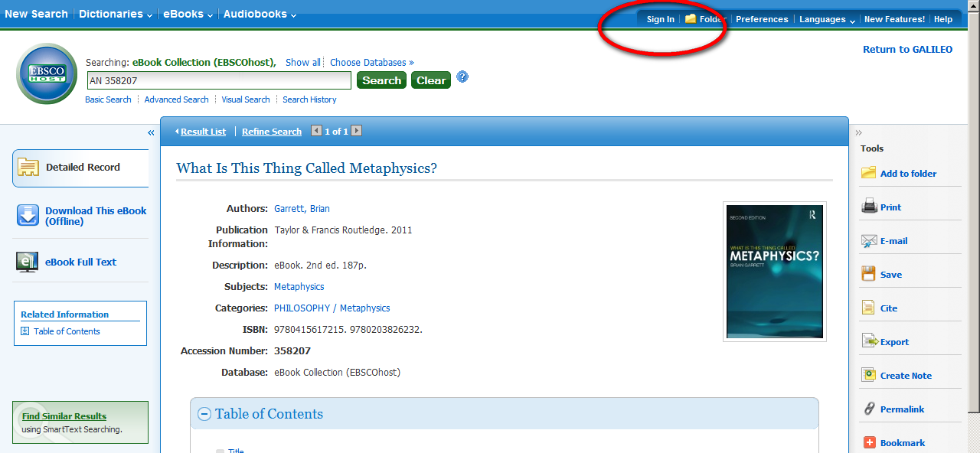Click the green Search button
980x453 pixels.
point(381,80)
